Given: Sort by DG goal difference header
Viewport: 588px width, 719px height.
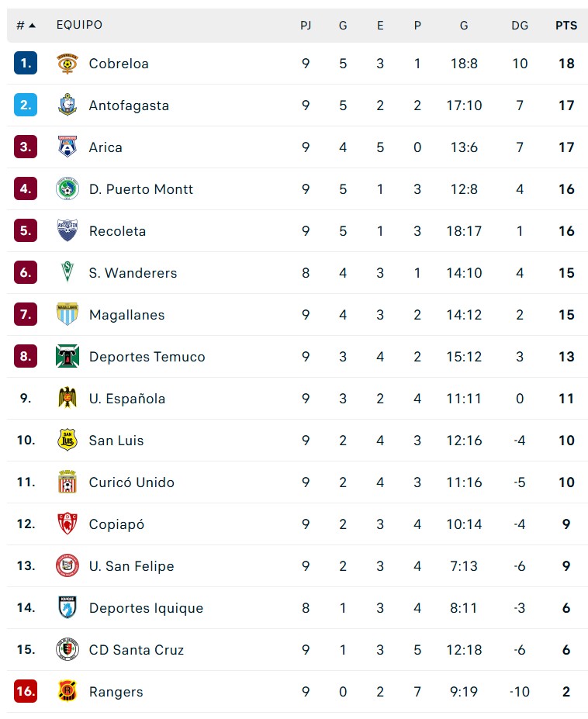Looking at the screenshot, I should [x=520, y=26].
